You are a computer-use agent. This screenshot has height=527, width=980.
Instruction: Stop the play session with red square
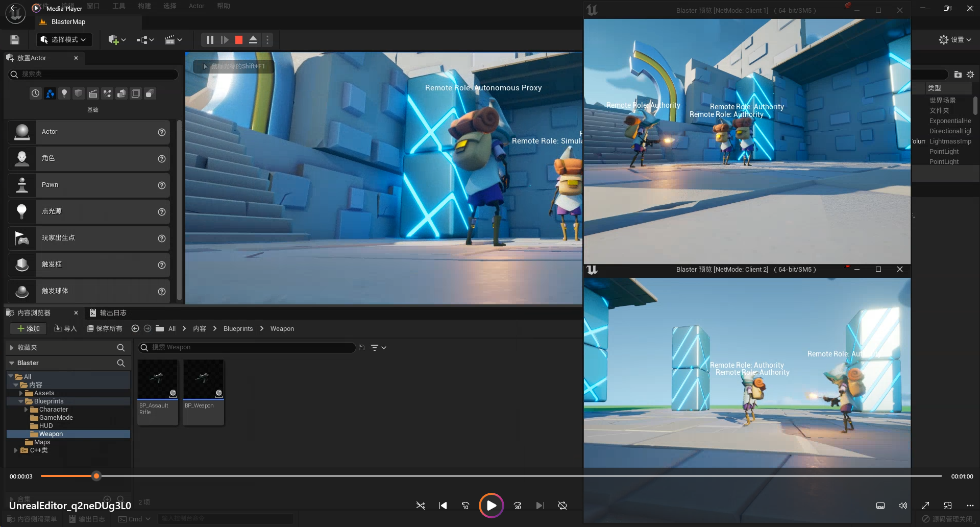coord(239,40)
